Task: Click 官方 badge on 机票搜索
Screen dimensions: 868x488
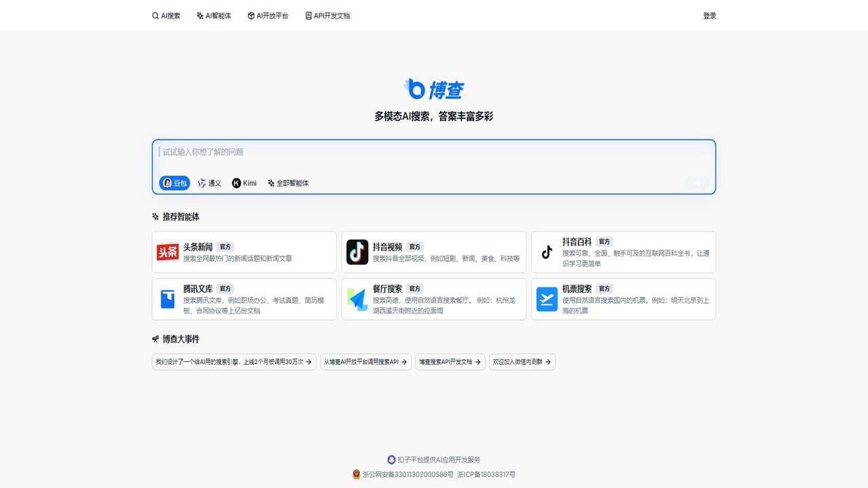Action: pyautogui.click(x=605, y=289)
